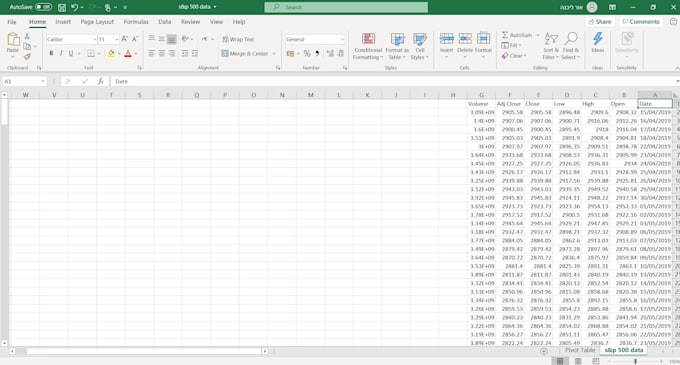Toggle Bold formatting

coord(51,53)
